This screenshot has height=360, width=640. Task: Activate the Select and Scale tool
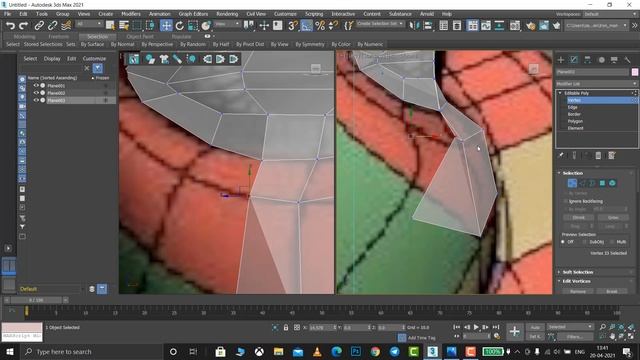click(193, 26)
